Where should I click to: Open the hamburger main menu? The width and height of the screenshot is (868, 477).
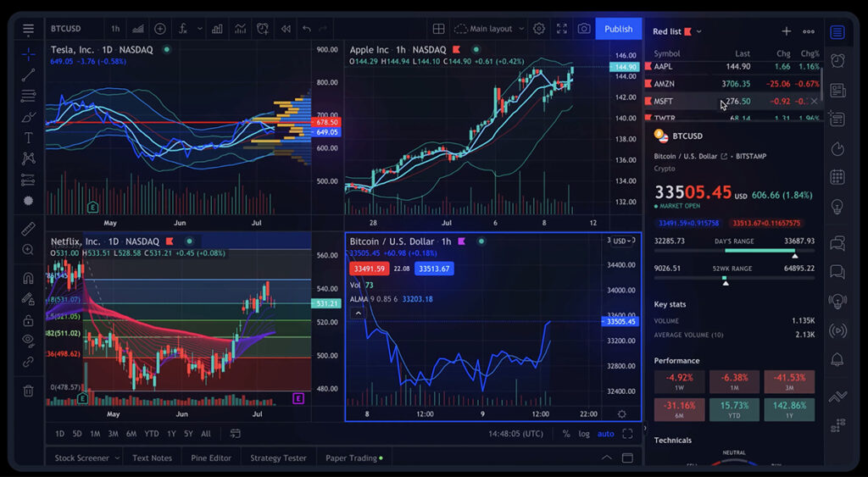(x=28, y=30)
